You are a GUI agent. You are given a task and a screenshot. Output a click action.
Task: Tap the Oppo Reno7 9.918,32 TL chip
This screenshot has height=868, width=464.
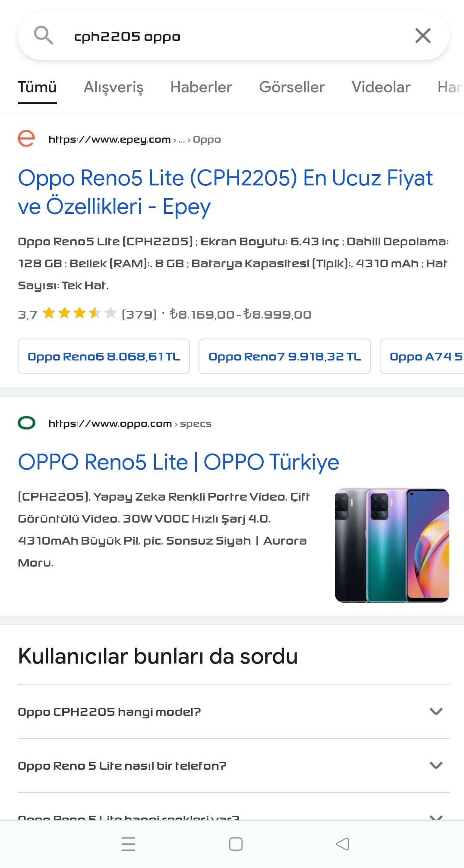(284, 356)
